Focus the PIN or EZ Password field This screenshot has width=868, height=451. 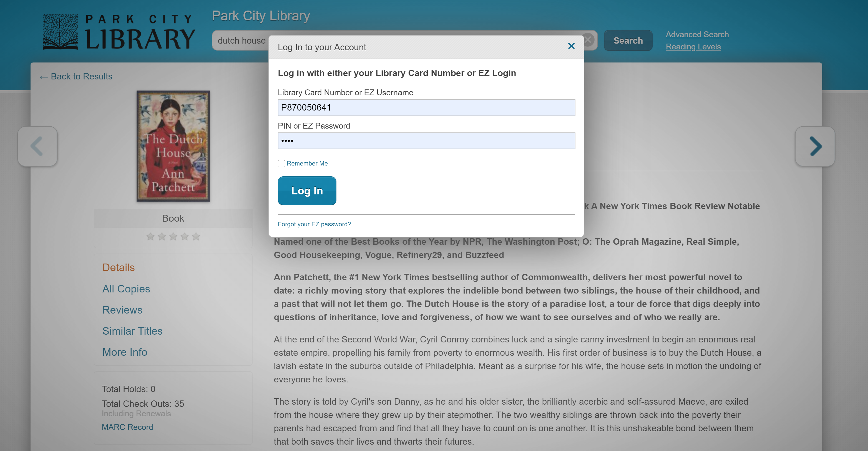(x=426, y=141)
